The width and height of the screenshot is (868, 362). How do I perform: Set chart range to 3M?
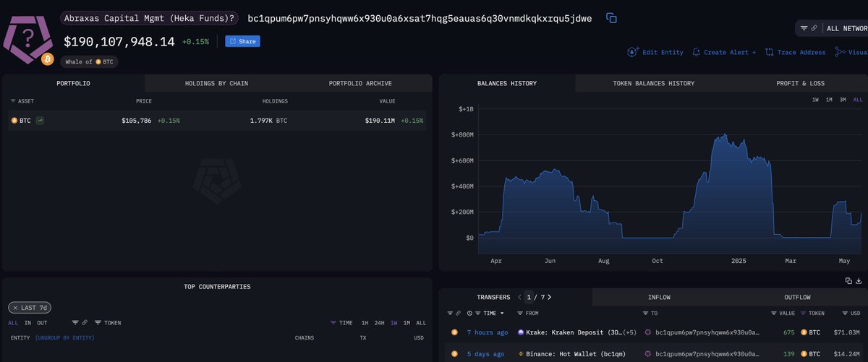(843, 99)
